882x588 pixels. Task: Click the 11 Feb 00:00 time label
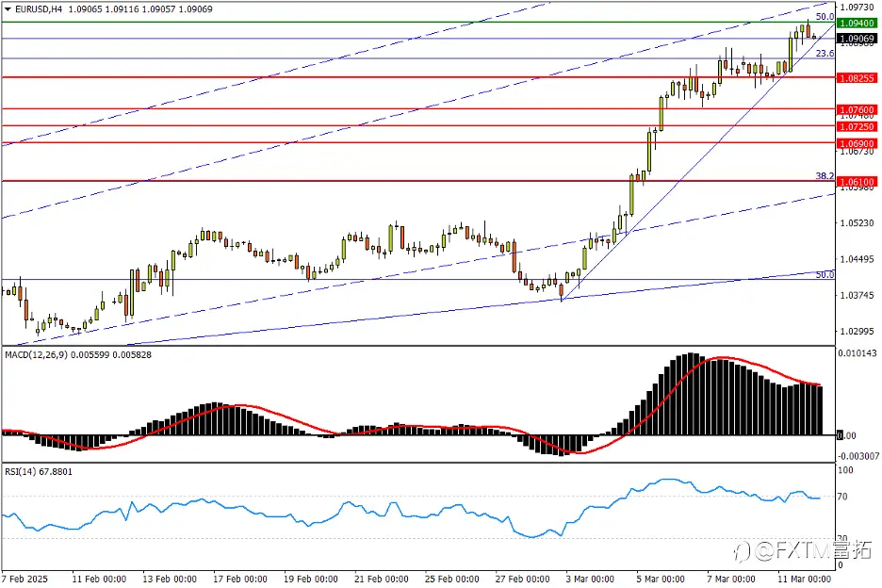pos(99,579)
